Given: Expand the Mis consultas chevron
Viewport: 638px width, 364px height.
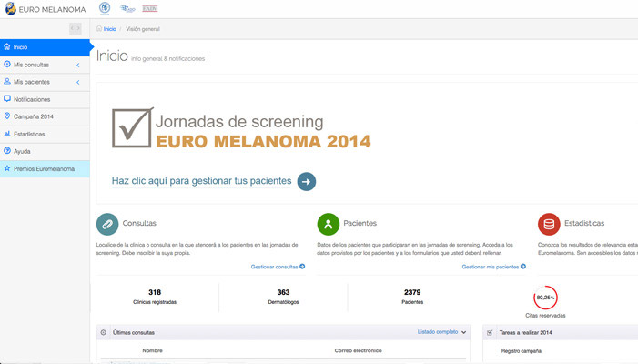Looking at the screenshot, I should point(77,66).
